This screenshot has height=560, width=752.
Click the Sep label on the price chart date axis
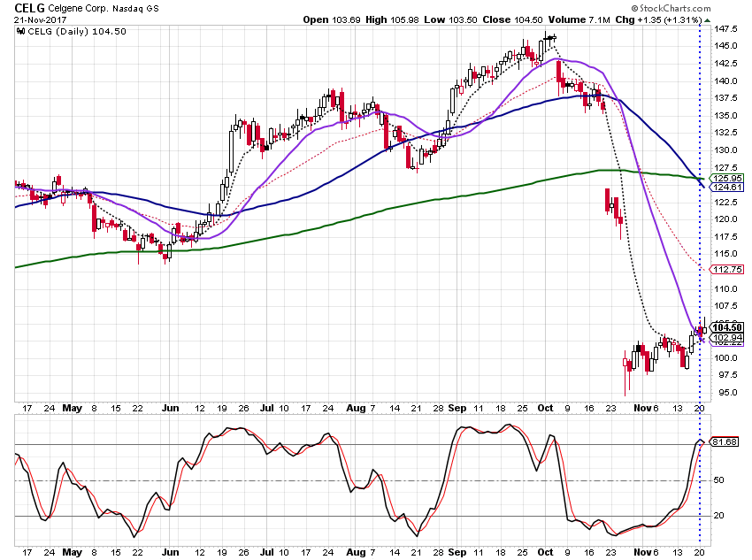click(x=457, y=408)
